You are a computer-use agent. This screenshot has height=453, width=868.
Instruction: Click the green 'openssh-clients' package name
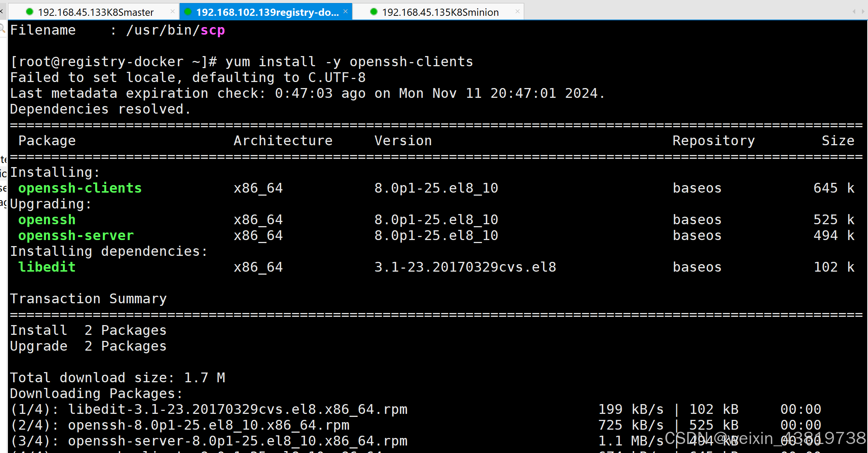[80, 188]
